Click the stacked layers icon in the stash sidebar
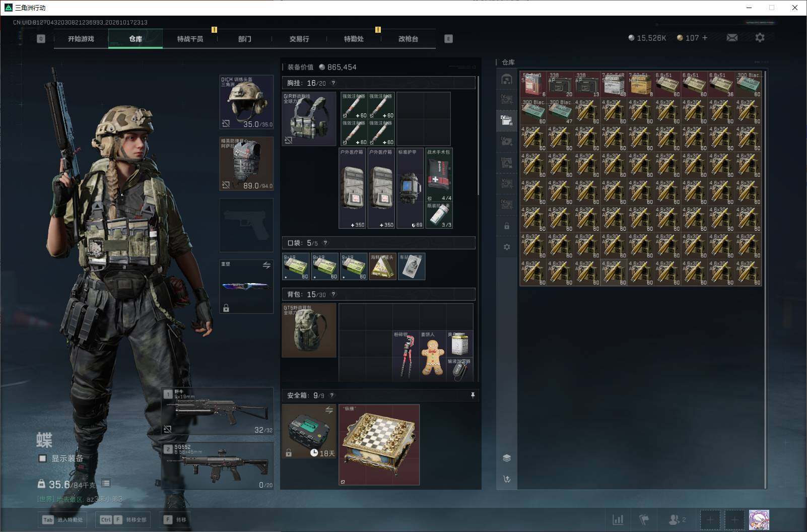Image resolution: width=807 pixels, height=532 pixels. pos(507,458)
